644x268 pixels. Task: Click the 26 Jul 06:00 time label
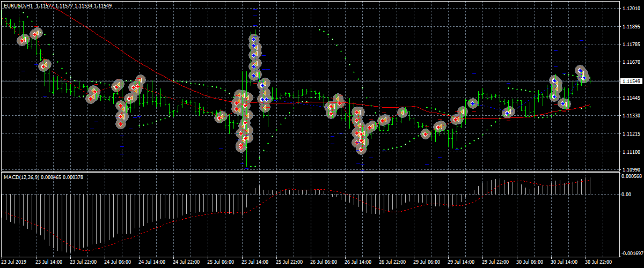pos(323,263)
